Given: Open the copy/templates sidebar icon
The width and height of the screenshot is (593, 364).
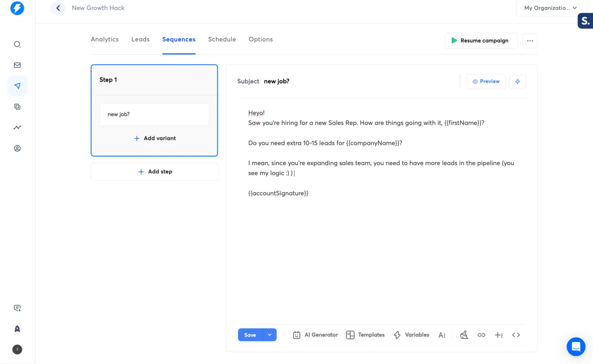Looking at the screenshot, I should point(17,107).
